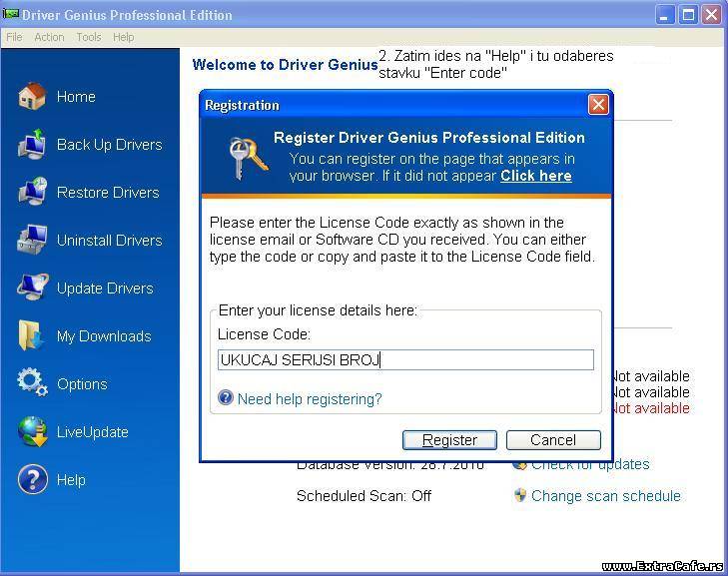The width and height of the screenshot is (728, 576).
Task: Open Restore Drivers via its icon
Action: coord(32,193)
